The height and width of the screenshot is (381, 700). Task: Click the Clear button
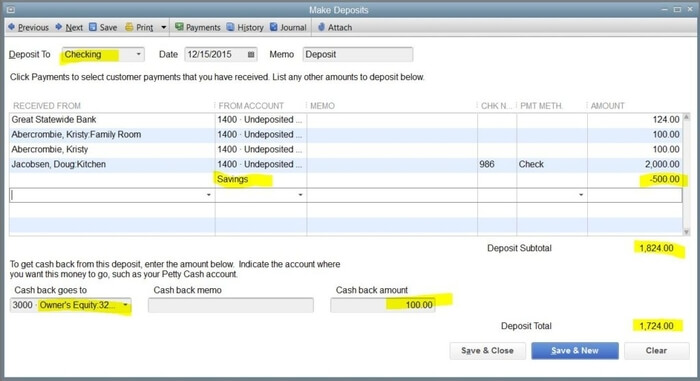(656, 351)
